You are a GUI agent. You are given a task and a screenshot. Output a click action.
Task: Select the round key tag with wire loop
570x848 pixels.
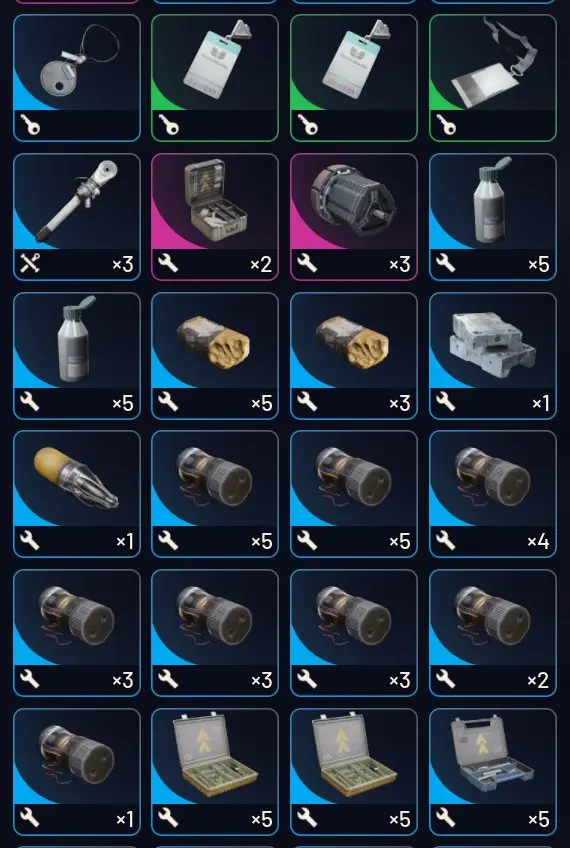point(77,78)
